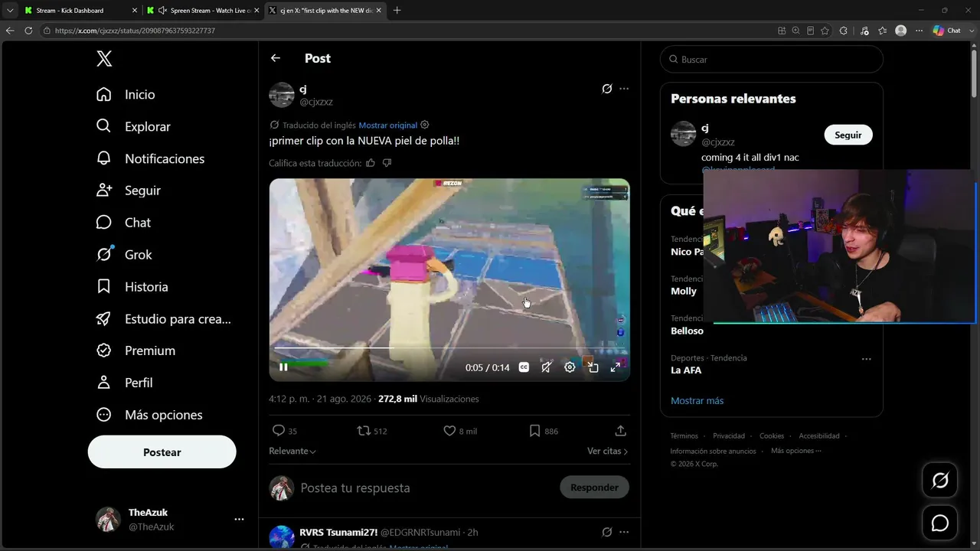The width and height of the screenshot is (980, 551).
Task: Open Perfil in the sidebar
Action: click(125, 383)
